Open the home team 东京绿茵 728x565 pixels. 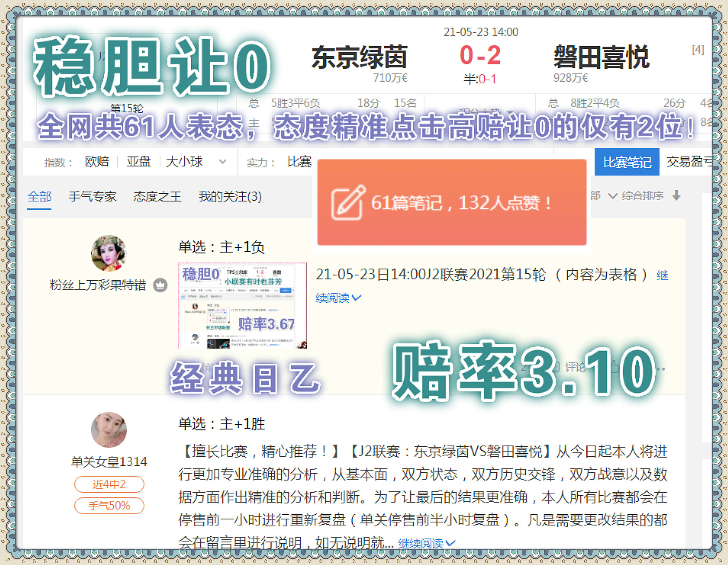pyautogui.click(x=360, y=57)
